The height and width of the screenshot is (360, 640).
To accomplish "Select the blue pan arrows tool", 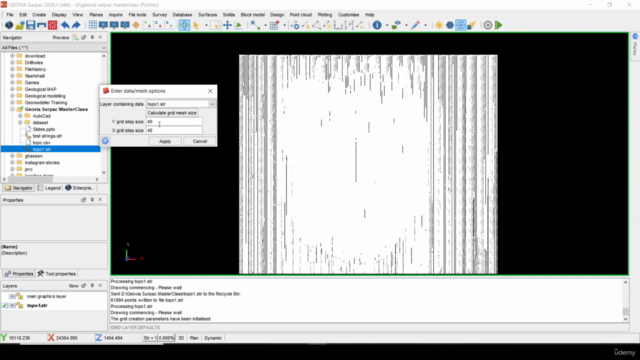I will 227,25.
